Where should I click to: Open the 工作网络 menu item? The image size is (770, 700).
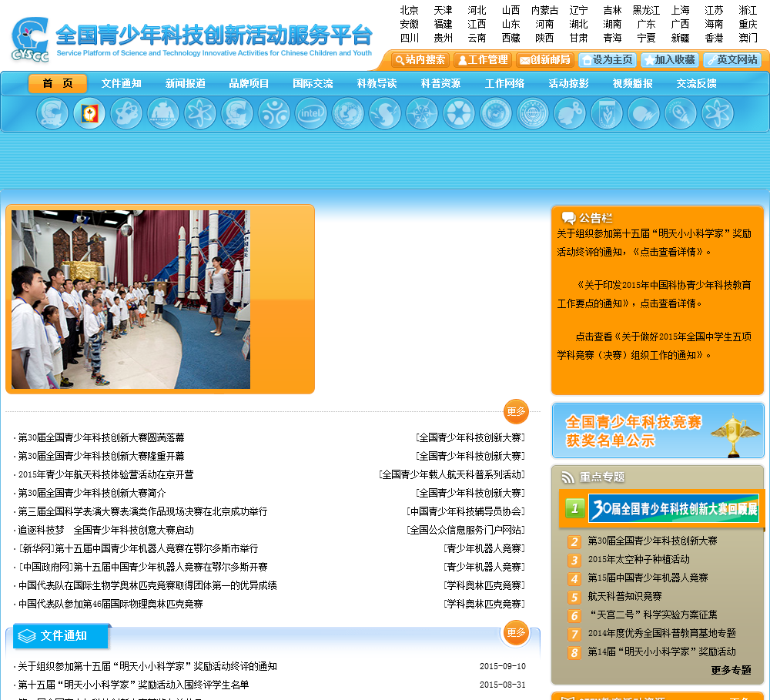tap(504, 83)
